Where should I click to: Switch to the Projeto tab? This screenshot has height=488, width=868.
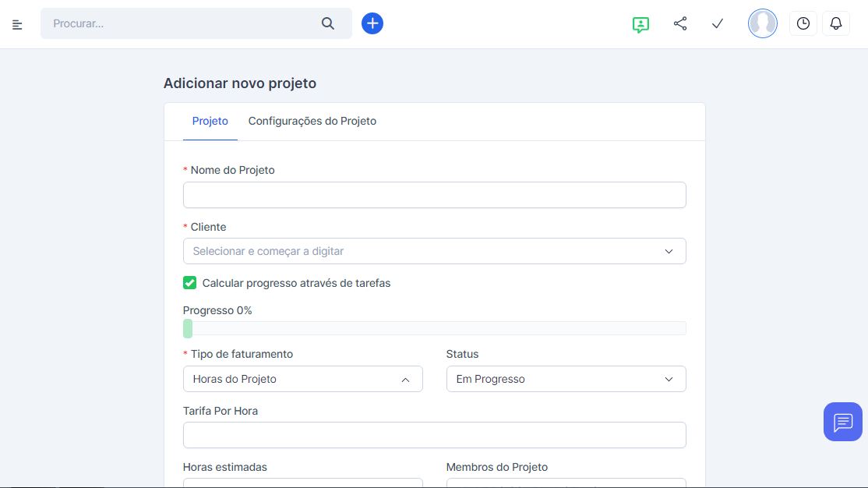point(210,121)
